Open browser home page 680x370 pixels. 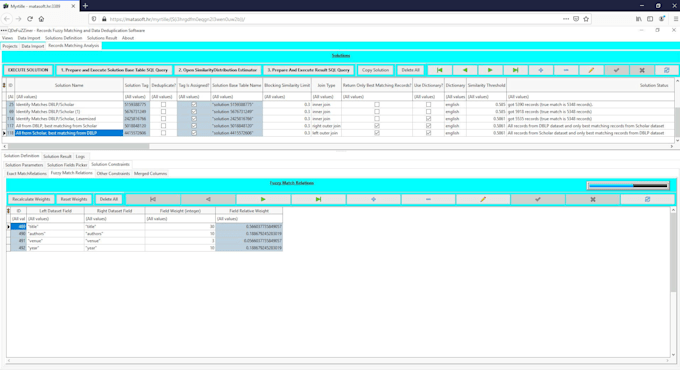[41, 19]
